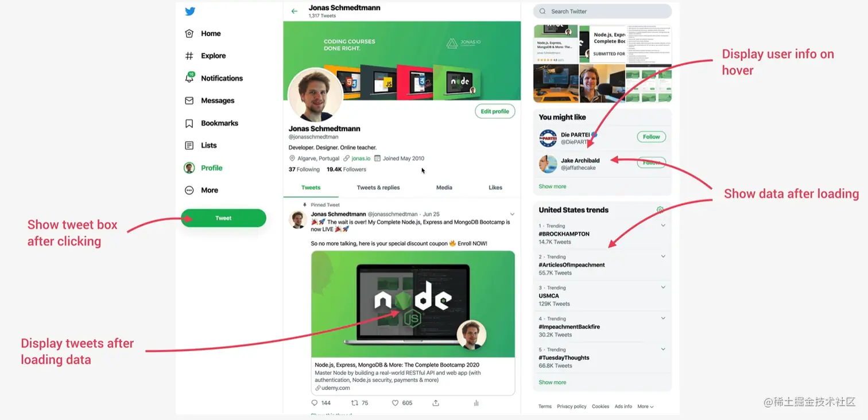Expand options for #ImpeachmentBackfire trend

click(x=663, y=318)
